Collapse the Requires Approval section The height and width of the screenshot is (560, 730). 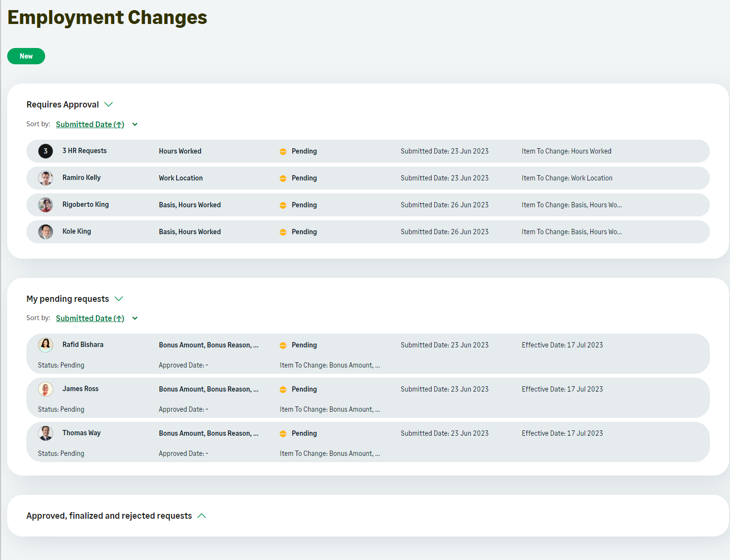(x=108, y=105)
